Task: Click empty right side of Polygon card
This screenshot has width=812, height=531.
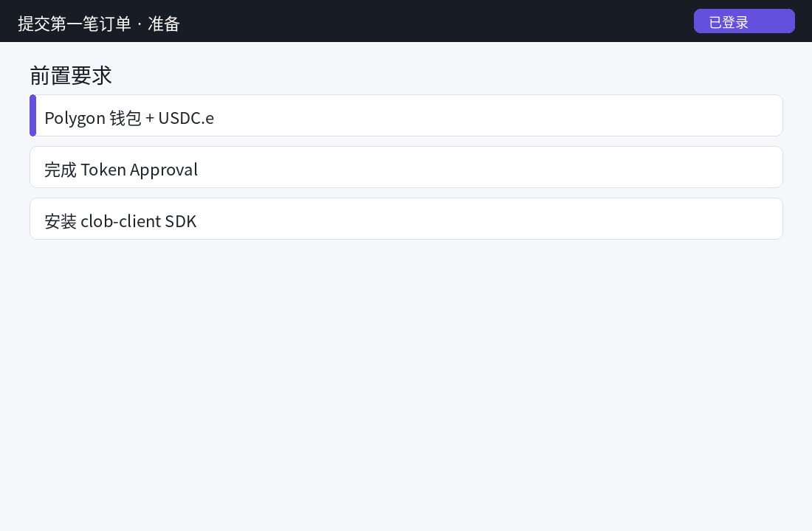Action: pyautogui.click(x=518, y=115)
